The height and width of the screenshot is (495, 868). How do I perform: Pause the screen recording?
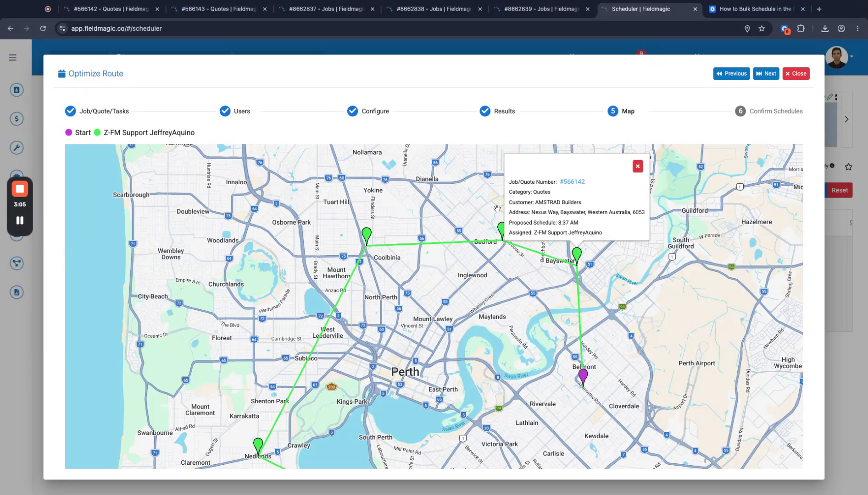pos(20,220)
